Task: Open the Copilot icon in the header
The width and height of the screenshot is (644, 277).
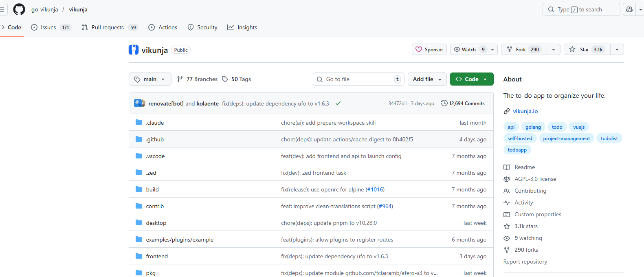Action: [629, 9]
